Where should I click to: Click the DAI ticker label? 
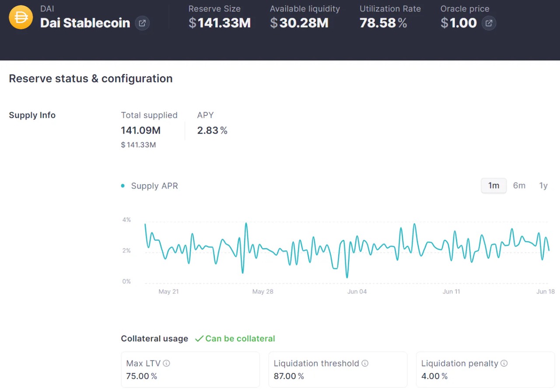point(47,9)
